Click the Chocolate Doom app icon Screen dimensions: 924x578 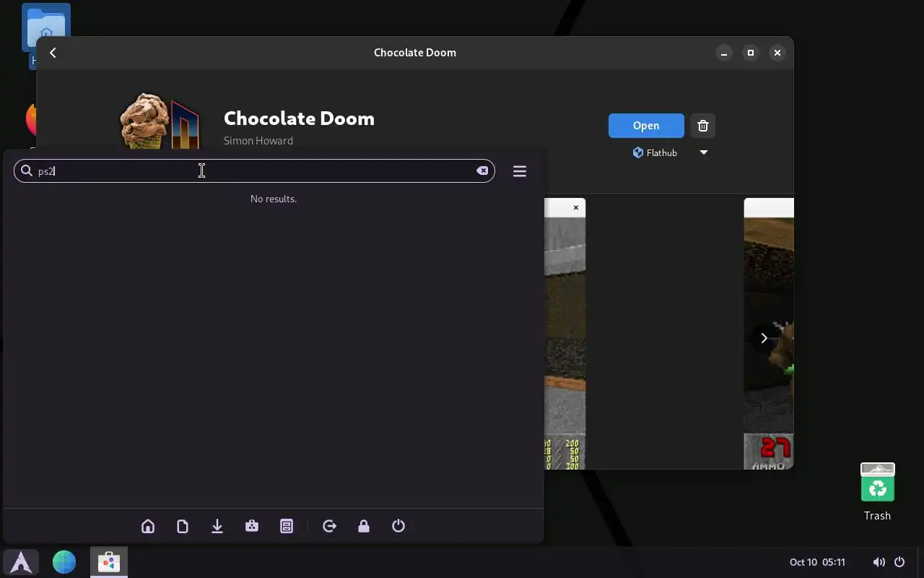pyautogui.click(x=159, y=121)
